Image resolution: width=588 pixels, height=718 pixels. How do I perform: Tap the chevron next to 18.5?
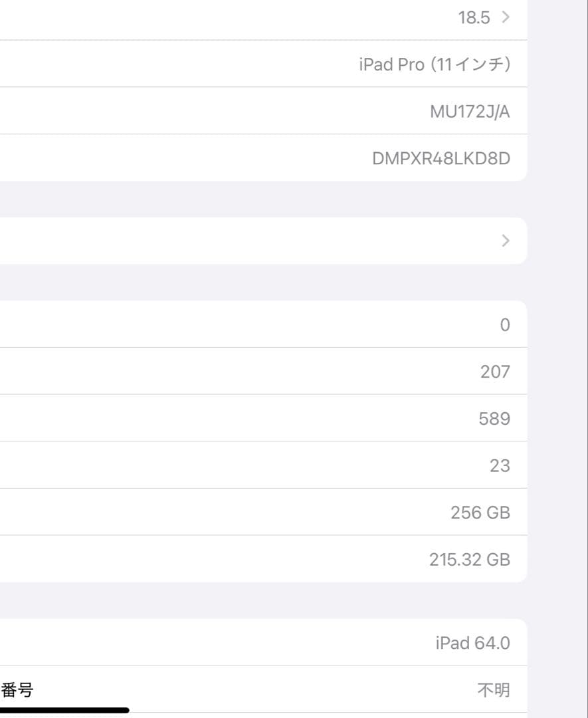coord(504,17)
